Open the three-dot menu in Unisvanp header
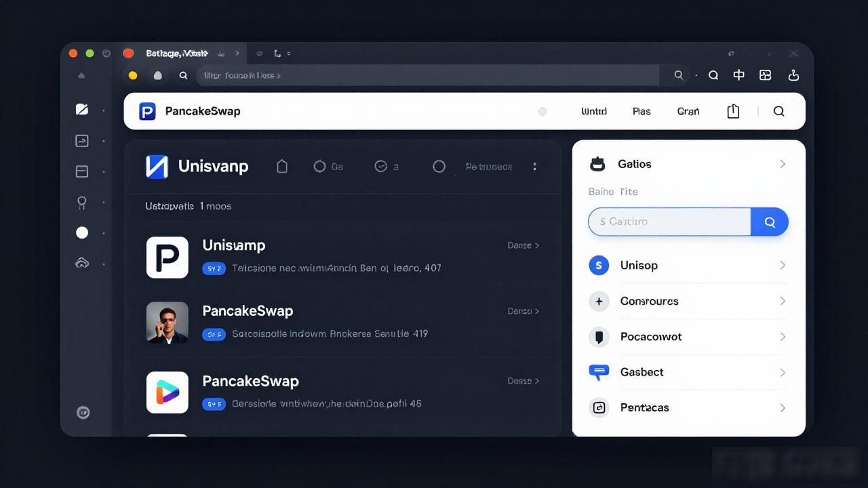Screen dimensions: 868x488 point(535,166)
